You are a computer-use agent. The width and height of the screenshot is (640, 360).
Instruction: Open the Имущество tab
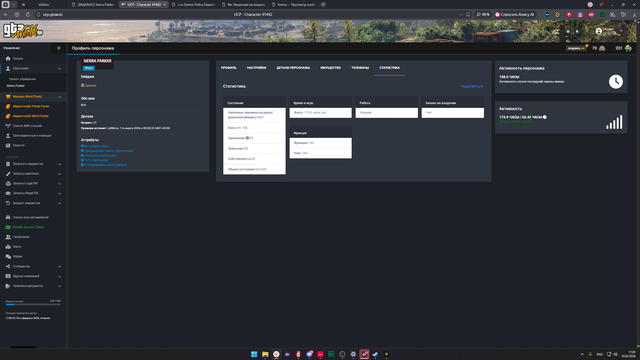click(331, 68)
